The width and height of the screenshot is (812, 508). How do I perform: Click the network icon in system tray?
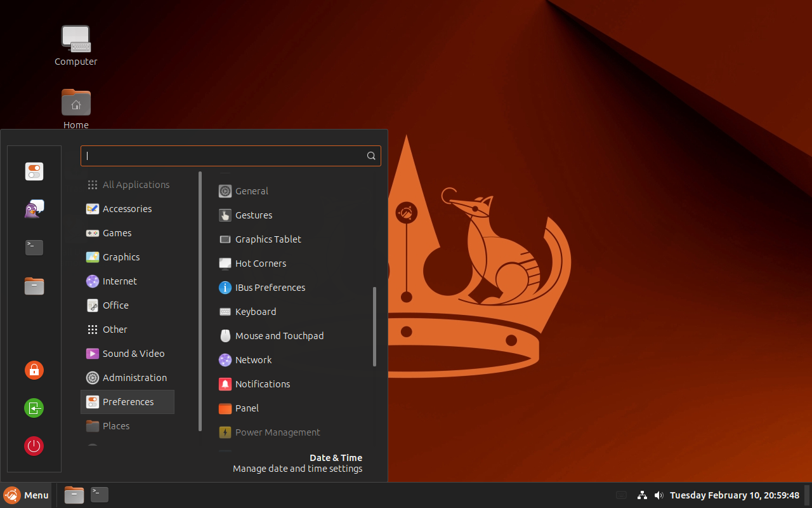pos(642,495)
